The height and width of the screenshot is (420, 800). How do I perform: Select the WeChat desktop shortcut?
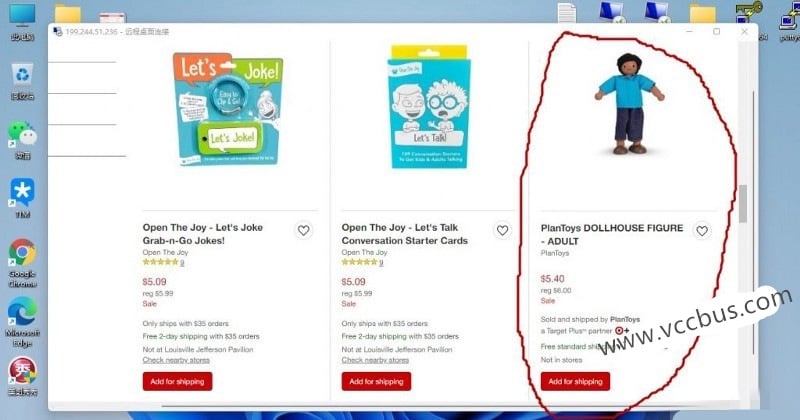[22, 140]
